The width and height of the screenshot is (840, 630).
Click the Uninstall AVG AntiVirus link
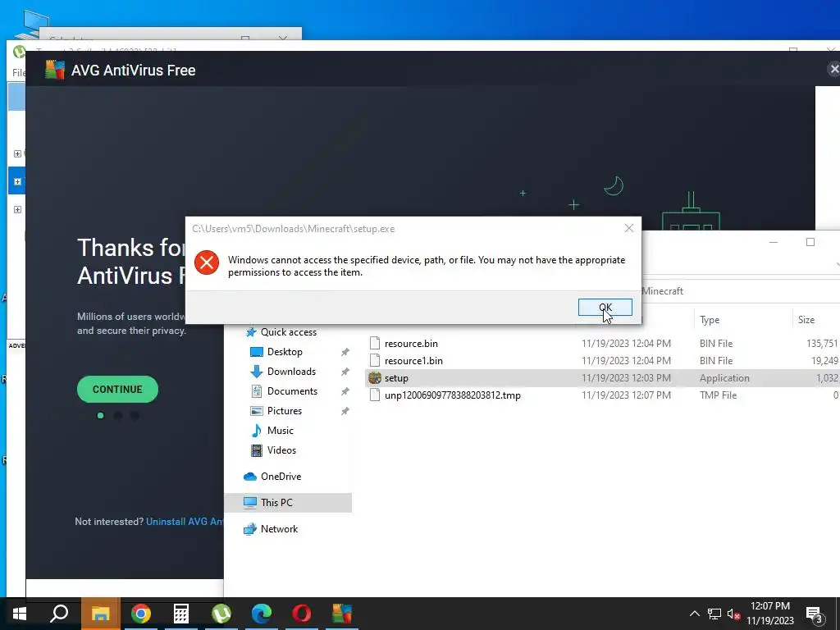[x=185, y=521]
